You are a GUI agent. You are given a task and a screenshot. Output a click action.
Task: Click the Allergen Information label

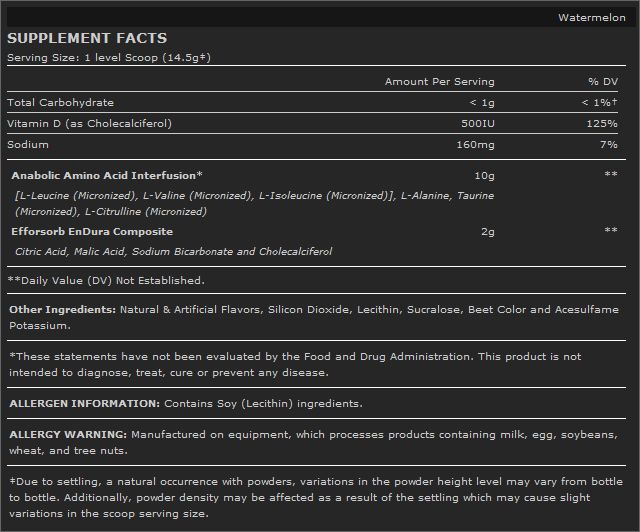(83, 403)
